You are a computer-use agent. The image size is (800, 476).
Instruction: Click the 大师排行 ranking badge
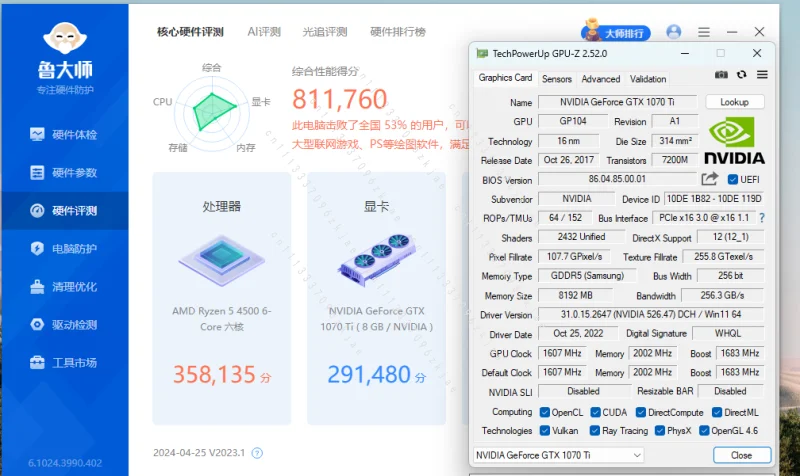click(616, 31)
